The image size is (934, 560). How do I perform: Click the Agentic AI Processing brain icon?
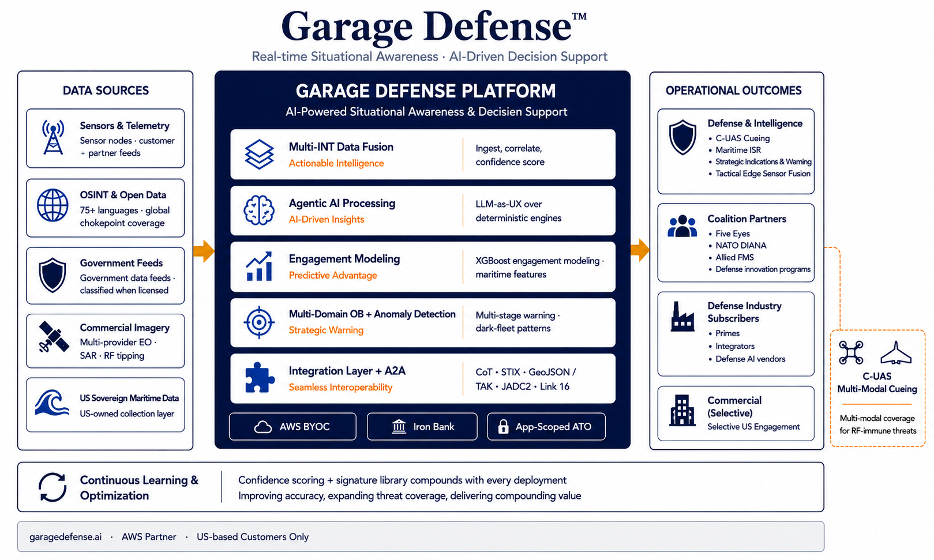(259, 210)
